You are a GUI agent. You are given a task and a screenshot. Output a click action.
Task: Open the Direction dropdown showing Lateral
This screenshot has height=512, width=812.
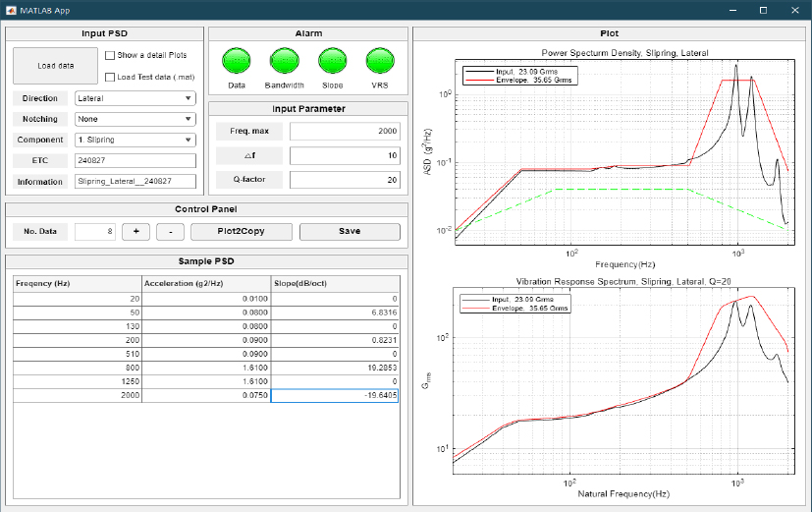tap(135, 98)
